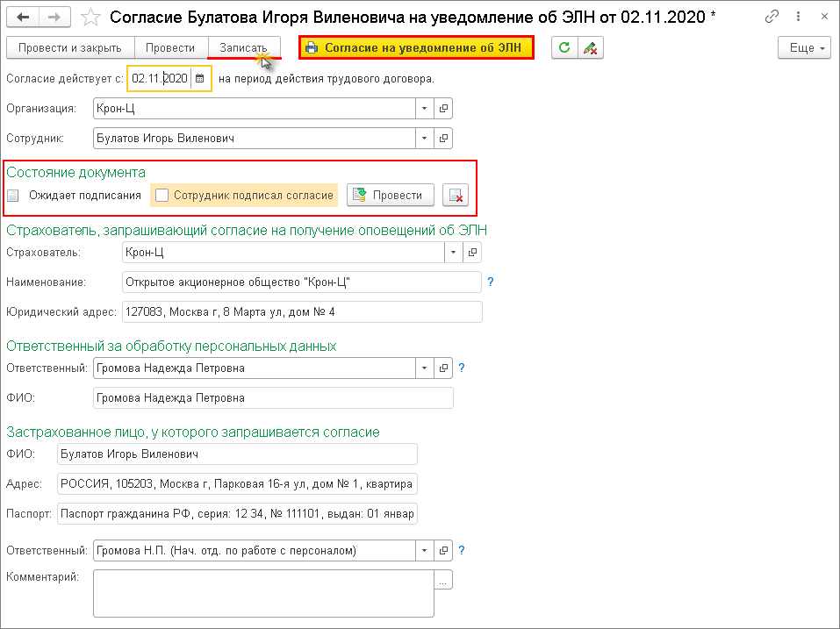Open Страхователь record with its open icon

(x=472, y=252)
